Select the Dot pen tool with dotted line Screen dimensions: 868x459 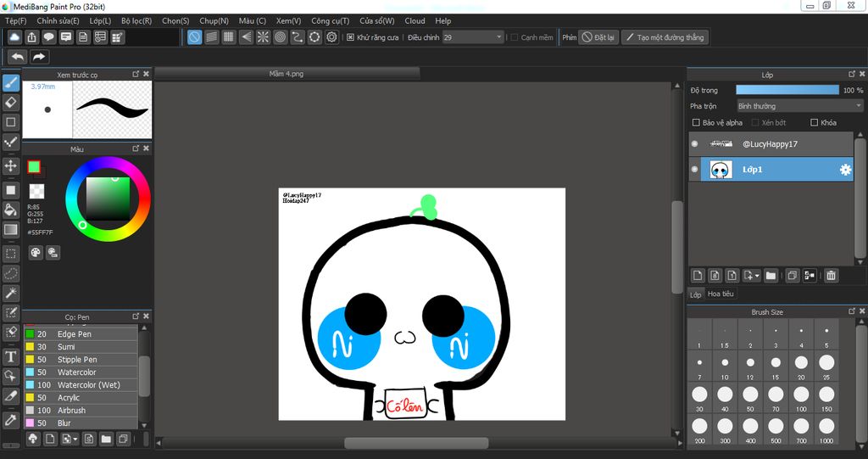coord(10,143)
